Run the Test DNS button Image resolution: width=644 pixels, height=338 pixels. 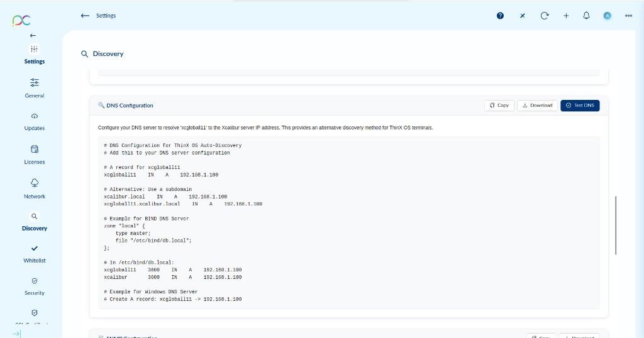(580, 106)
